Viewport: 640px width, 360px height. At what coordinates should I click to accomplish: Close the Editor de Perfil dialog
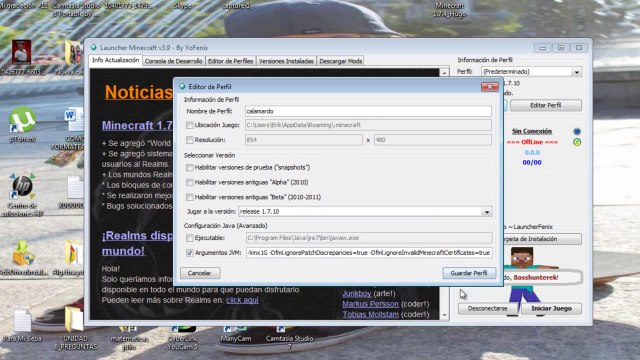coord(489,87)
